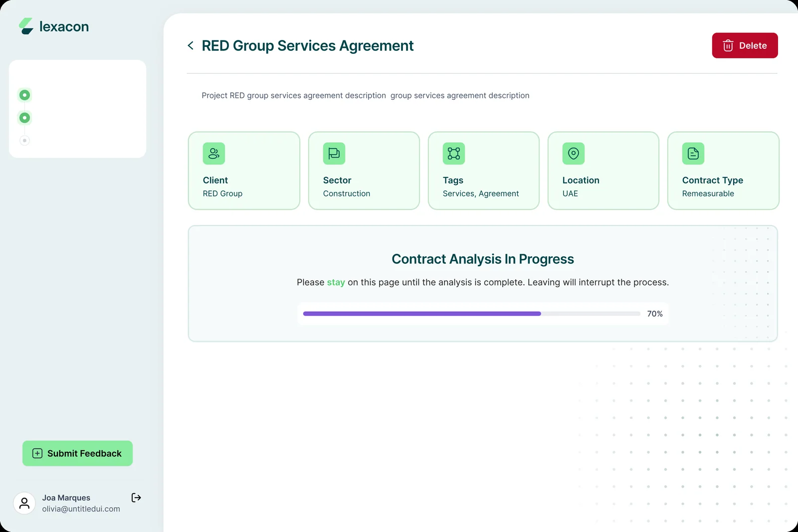Click the purple analysis progress bar

point(422,314)
